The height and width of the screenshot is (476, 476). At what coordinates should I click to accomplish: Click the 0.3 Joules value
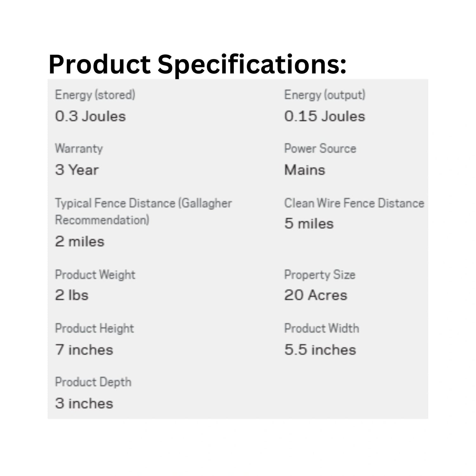(90, 116)
